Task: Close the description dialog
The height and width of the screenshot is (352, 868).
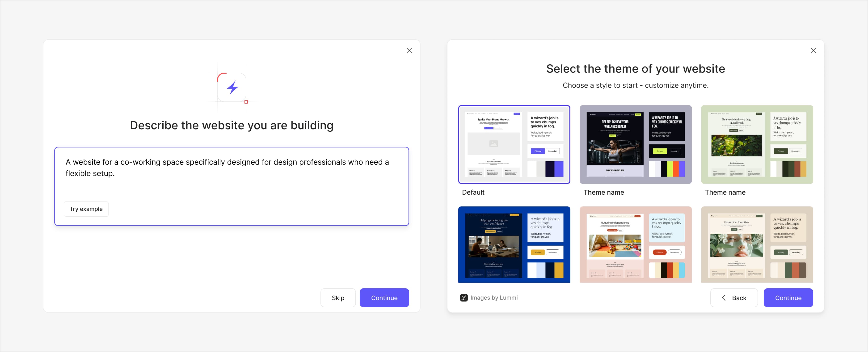Action: click(x=409, y=50)
